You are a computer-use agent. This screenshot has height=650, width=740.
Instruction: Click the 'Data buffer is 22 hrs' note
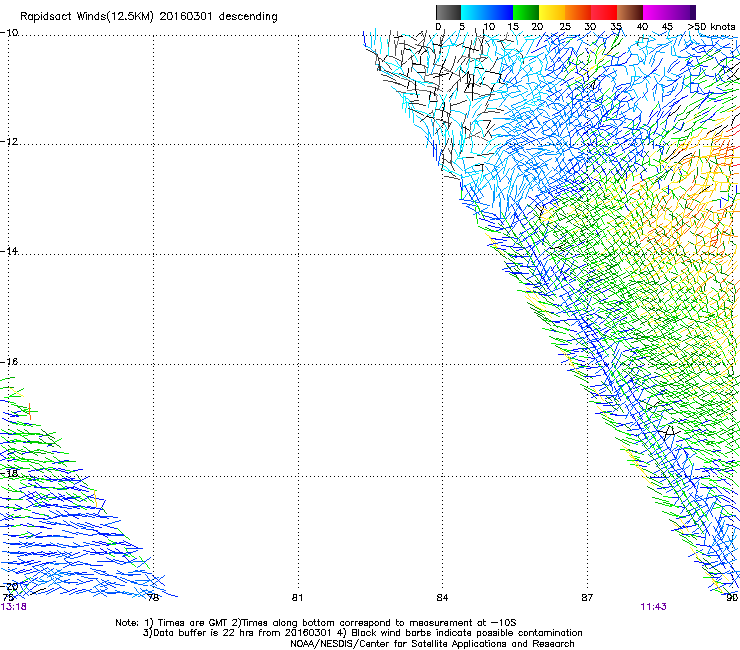(362, 633)
